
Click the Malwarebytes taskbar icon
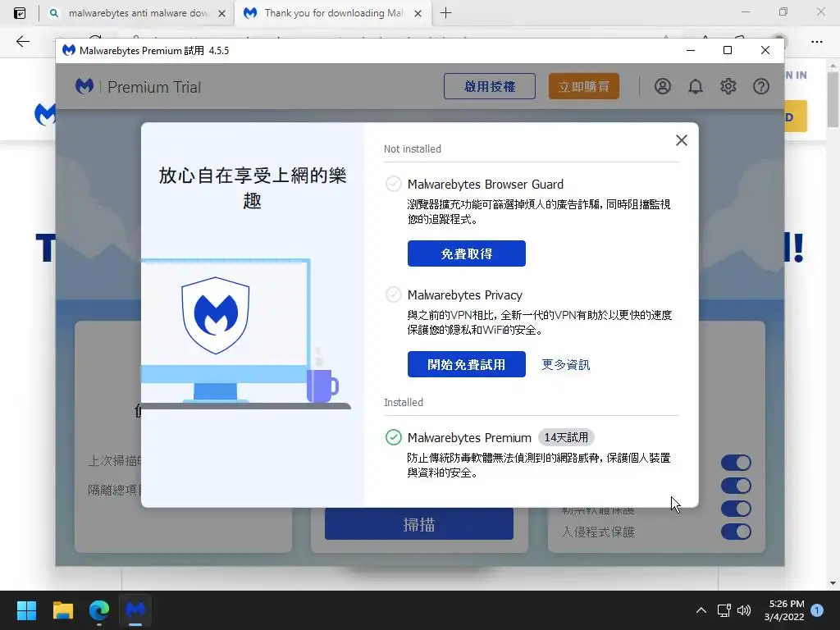(x=135, y=610)
